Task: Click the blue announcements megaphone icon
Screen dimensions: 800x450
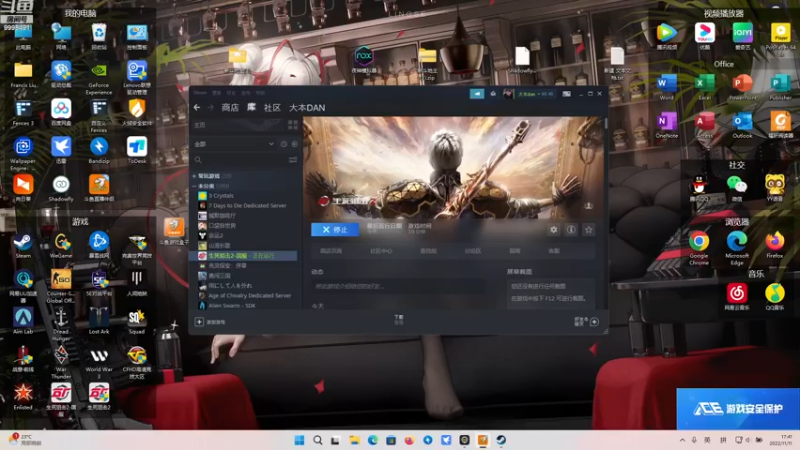Action: 477,93
